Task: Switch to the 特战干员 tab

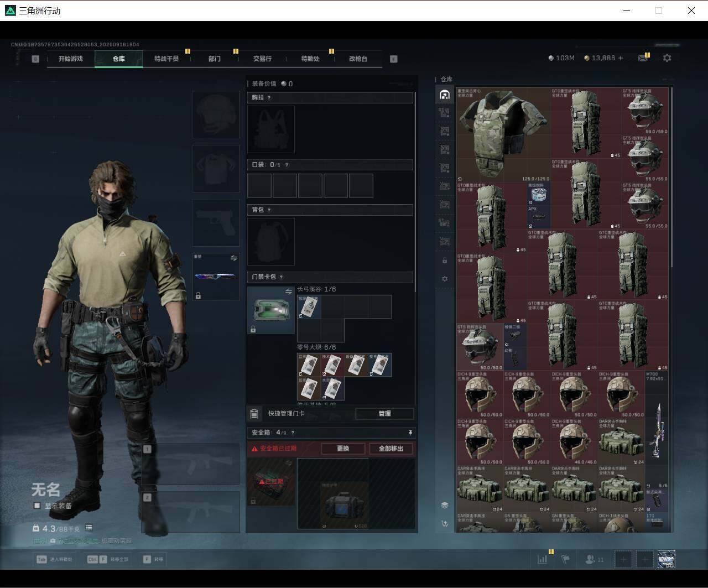Action: coord(166,59)
